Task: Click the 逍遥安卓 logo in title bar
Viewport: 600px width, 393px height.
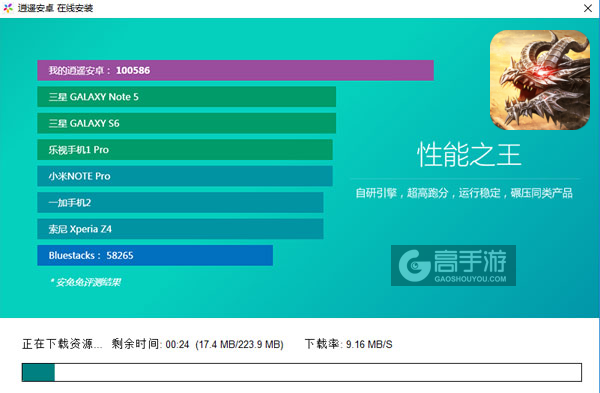Action: tap(8, 8)
